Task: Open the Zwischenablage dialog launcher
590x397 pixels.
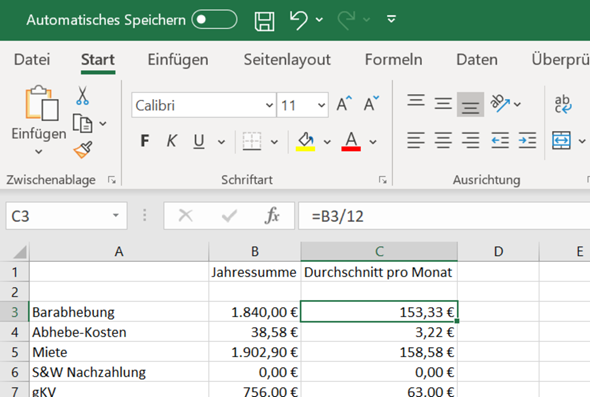Action: [x=112, y=180]
